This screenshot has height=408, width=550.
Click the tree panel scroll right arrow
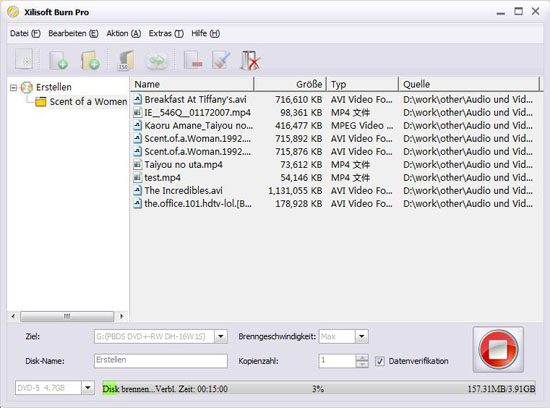tap(121, 316)
